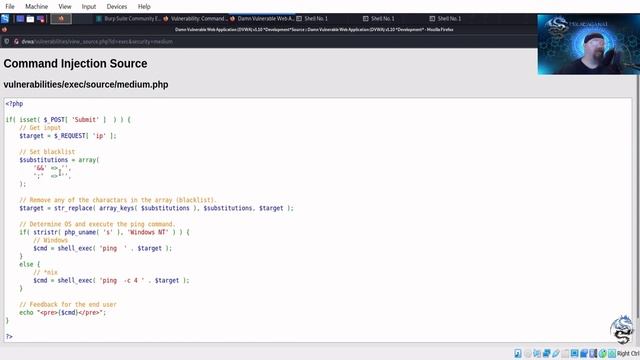Click the VirtualBox recording status icon
Image resolution: width=640 pixels, height=360 pixels.
(584, 353)
